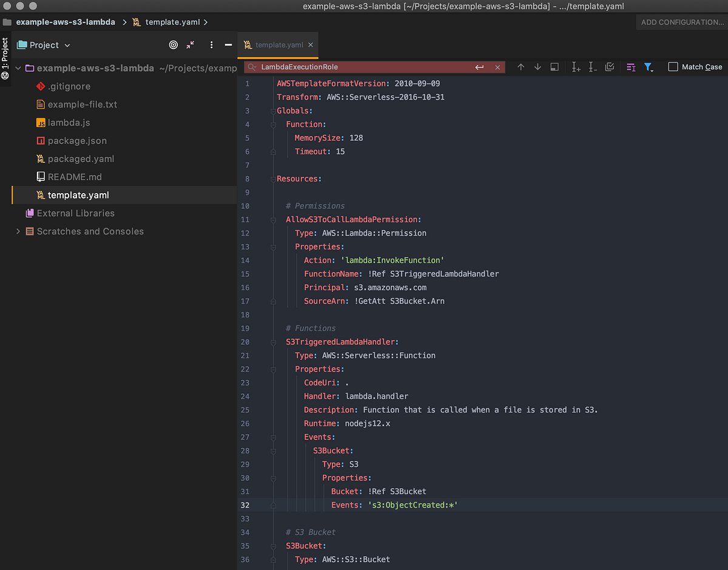The image size is (728, 570).
Task: Click line number 18 in gutter
Action: coord(245,314)
